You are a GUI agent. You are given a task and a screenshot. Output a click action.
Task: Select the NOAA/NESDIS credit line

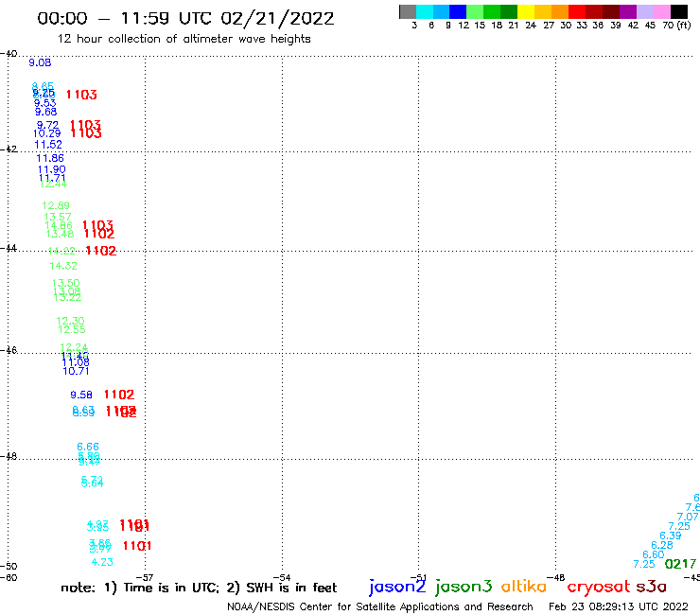coord(380,606)
